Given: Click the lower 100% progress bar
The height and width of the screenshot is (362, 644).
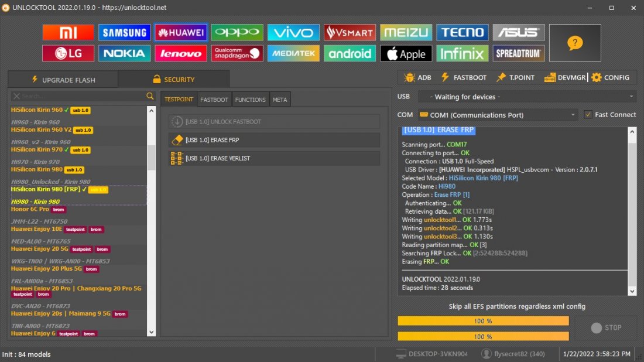Looking at the screenshot, I should point(483,336).
